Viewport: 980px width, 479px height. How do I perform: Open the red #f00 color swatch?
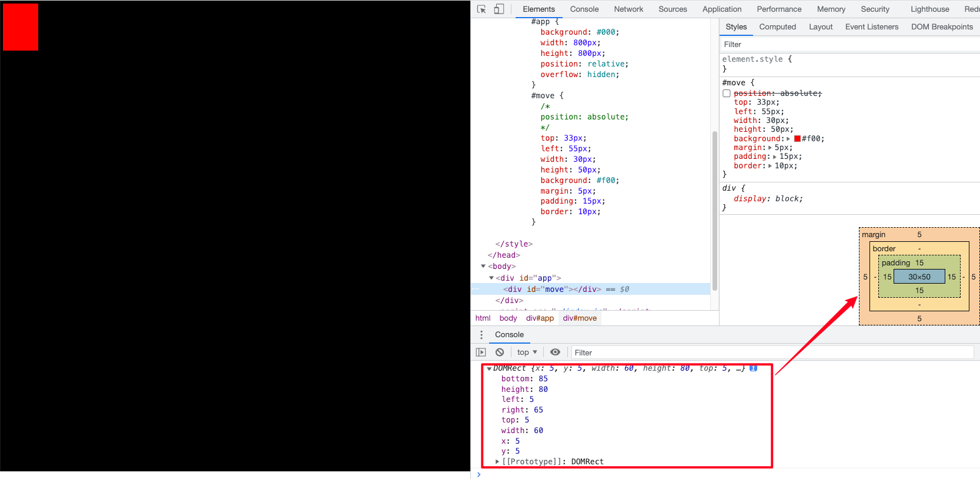point(797,139)
